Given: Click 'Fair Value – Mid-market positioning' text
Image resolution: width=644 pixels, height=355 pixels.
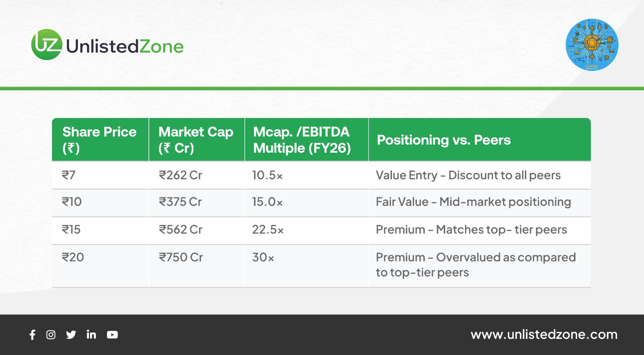Looking at the screenshot, I should pyautogui.click(x=473, y=202).
